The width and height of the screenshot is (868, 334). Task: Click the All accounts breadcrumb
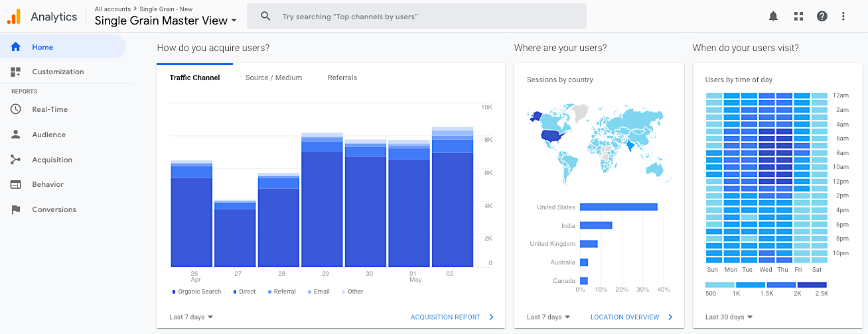113,9
